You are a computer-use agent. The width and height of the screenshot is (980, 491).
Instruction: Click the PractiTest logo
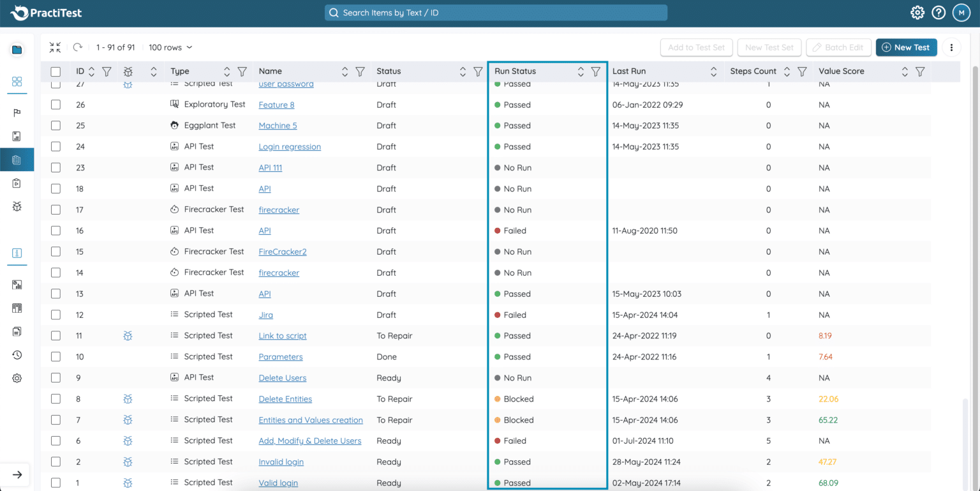click(x=47, y=13)
